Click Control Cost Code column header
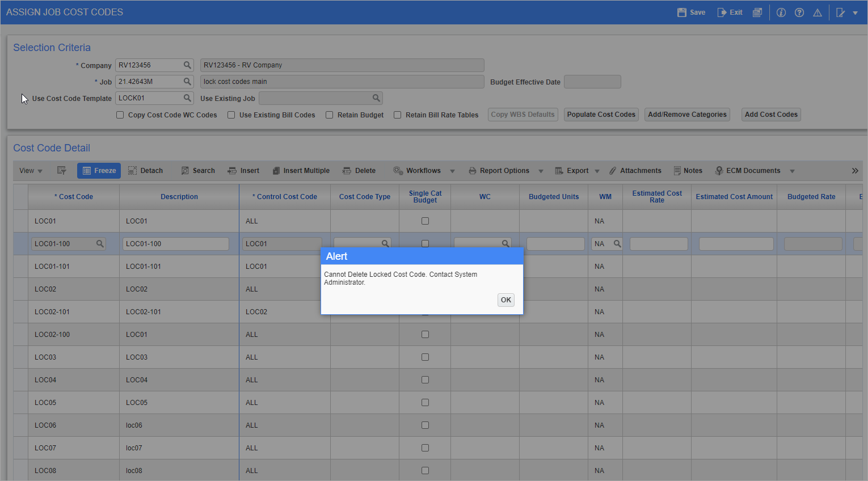This screenshot has width=868, height=481. coord(285,197)
